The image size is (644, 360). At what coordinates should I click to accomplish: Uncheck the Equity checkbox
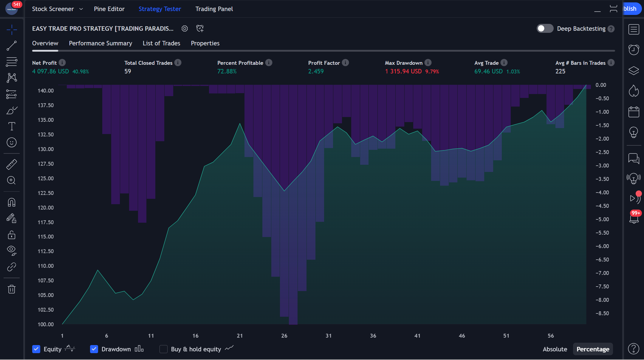36,349
